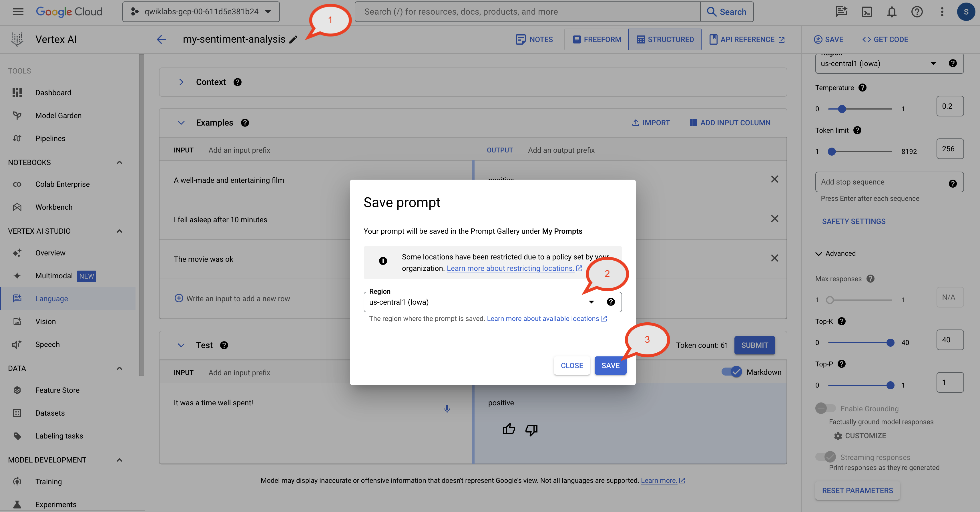Viewport: 980px width, 512px height.
Task: Open the notifications bell
Action: click(x=892, y=12)
